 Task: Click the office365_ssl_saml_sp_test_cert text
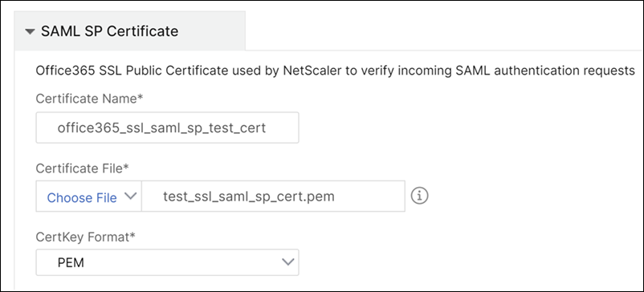(x=161, y=128)
